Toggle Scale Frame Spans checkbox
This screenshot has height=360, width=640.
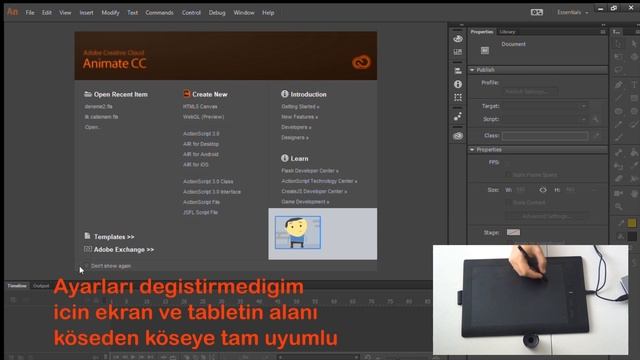coord(508,175)
